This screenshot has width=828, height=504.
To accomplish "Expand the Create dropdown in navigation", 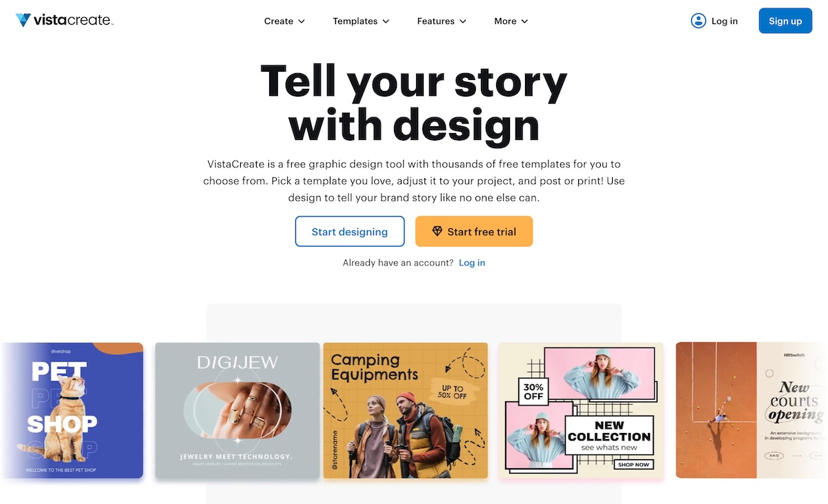I will pos(284,21).
